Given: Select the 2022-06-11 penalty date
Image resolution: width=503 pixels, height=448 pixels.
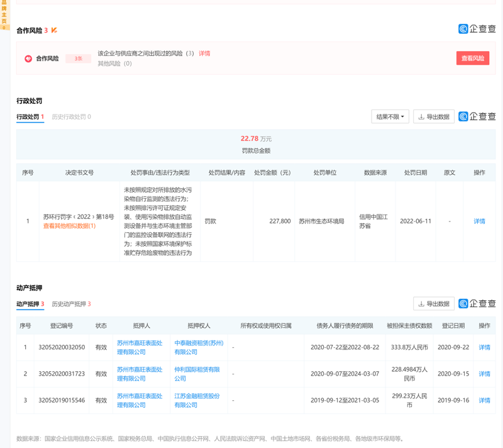Looking at the screenshot, I should pyautogui.click(x=416, y=221).
